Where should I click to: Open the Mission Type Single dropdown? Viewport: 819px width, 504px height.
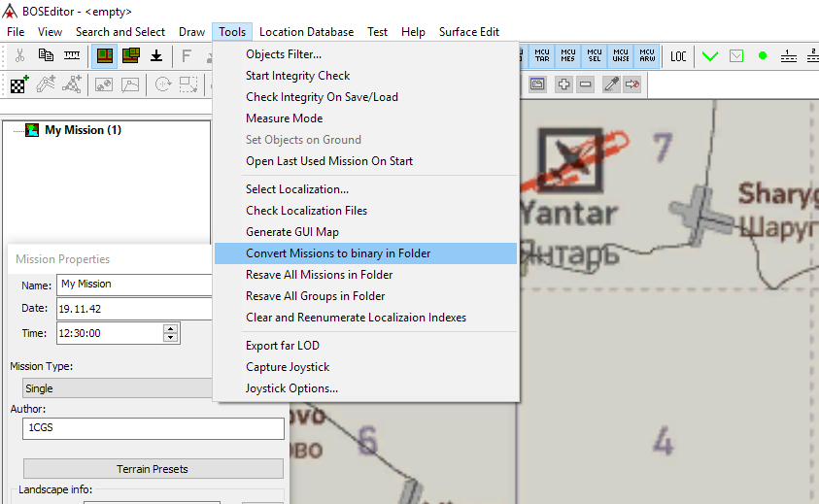(118, 388)
